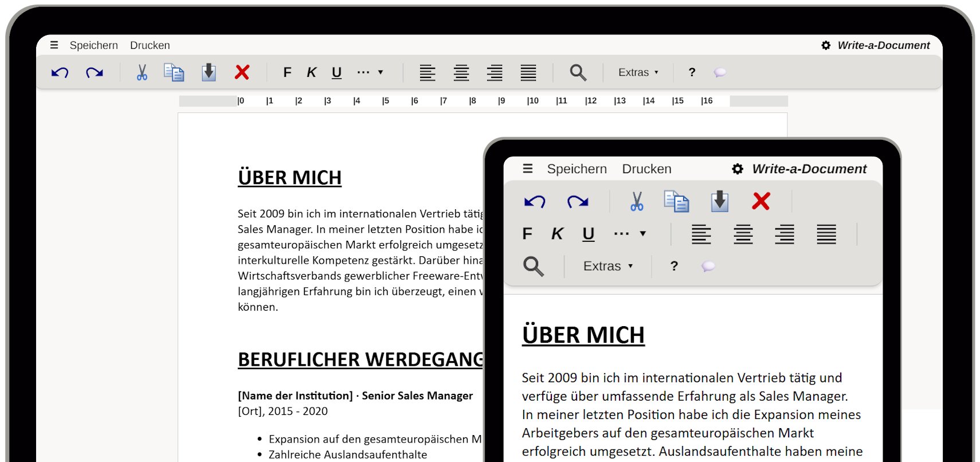Open search with desktop magnifier icon

pos(578,73)
